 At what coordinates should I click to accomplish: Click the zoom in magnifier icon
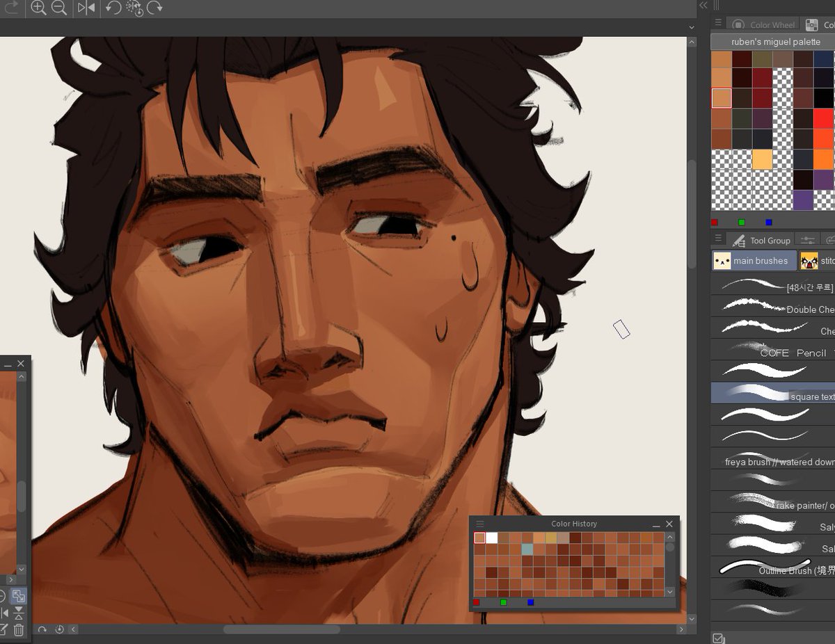point(38,8)
